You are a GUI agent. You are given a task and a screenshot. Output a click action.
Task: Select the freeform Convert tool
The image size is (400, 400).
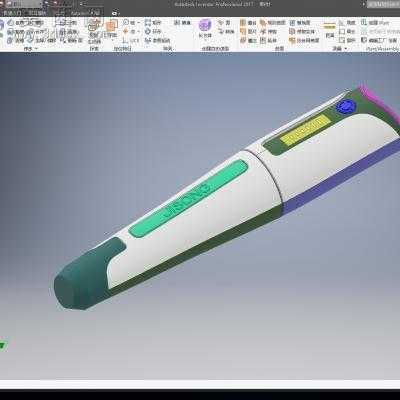pyautogui.click(x=226, y=31)
